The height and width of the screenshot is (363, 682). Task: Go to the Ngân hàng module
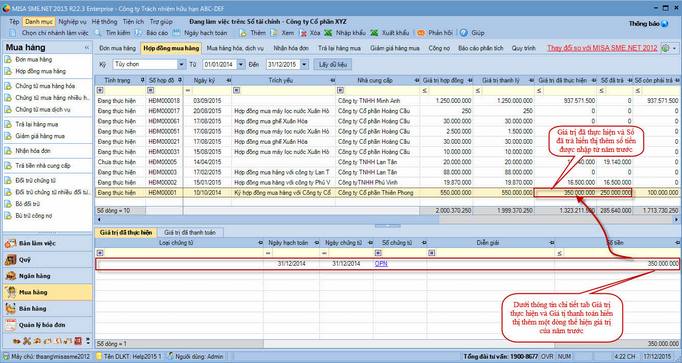point(47,276)
